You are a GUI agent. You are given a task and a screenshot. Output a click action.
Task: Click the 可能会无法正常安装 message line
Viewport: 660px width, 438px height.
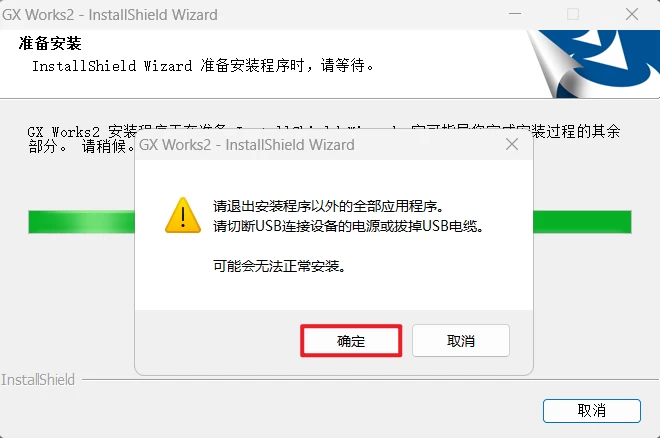pyautogui.click(x=279, y=266)
